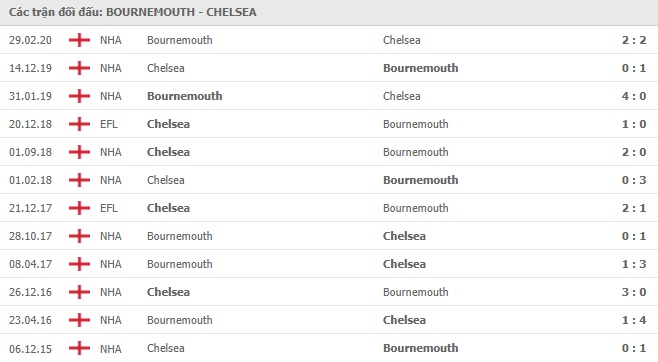Click England flag in 06.12.15 row

pos(79,348)
